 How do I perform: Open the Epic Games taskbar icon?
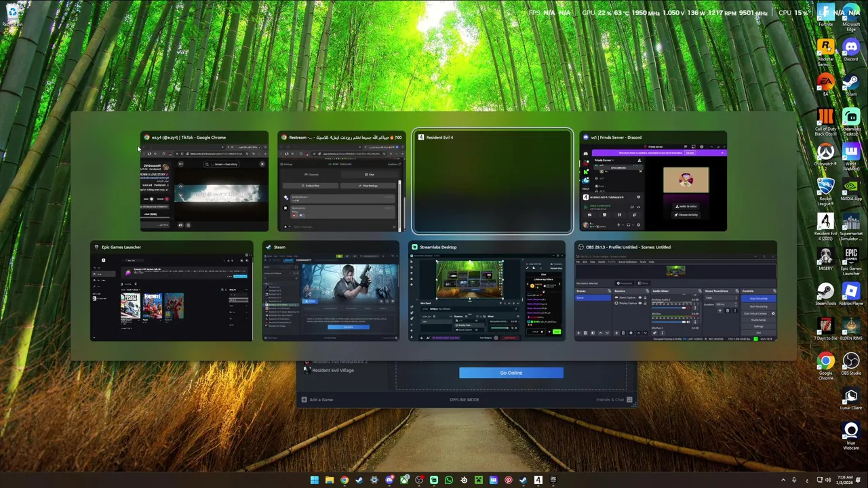tap(553, 480)
